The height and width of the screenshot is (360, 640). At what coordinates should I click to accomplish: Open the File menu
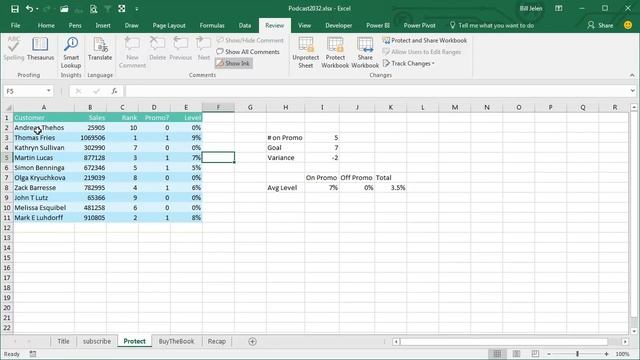16,25
